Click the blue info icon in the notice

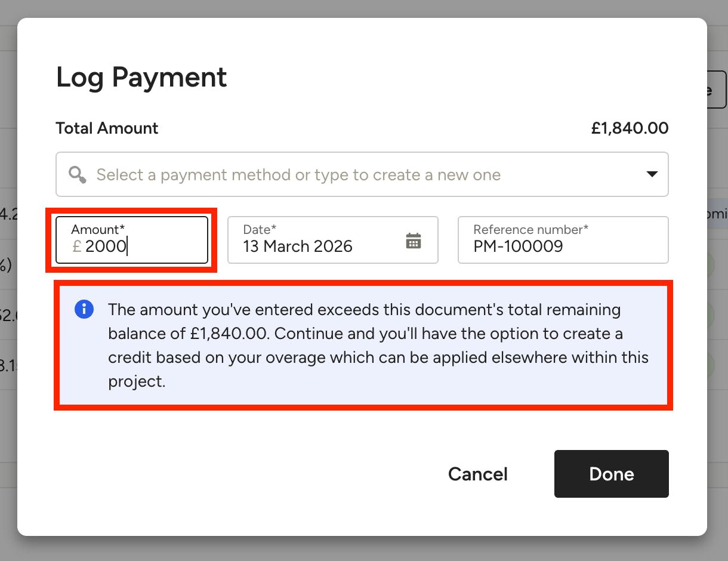[84, 309]
